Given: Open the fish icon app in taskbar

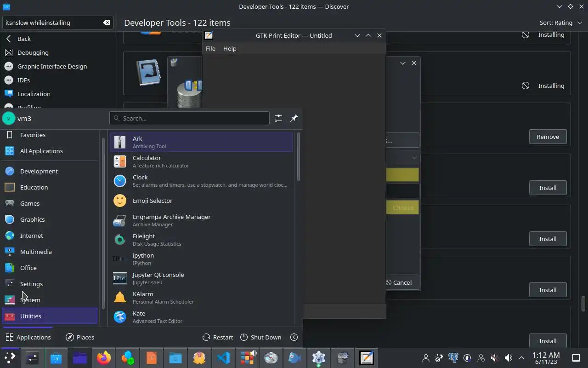Looking at the screenshot, I should point(295,358).
